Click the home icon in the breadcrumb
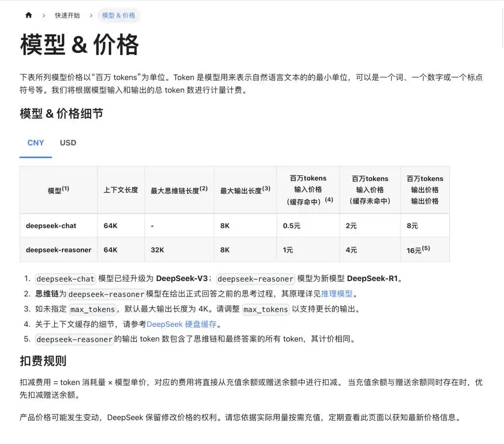Image resolution: width=504 pixels, height=444 pixels. (x=29, y=15)
